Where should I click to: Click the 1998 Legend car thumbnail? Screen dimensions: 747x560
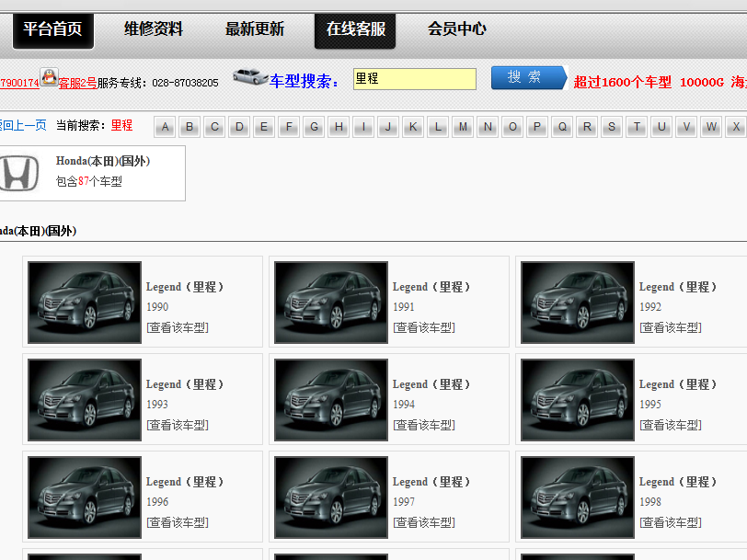[x=578, y=497]
